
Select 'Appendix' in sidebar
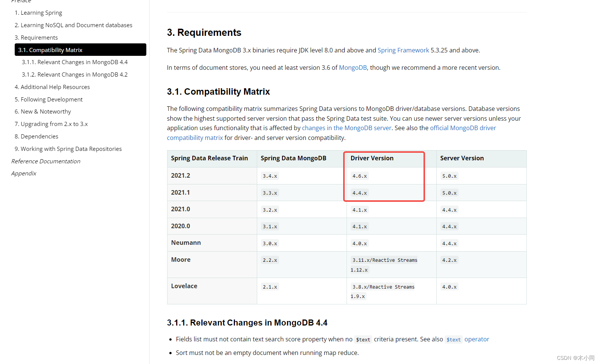[24, 174]
